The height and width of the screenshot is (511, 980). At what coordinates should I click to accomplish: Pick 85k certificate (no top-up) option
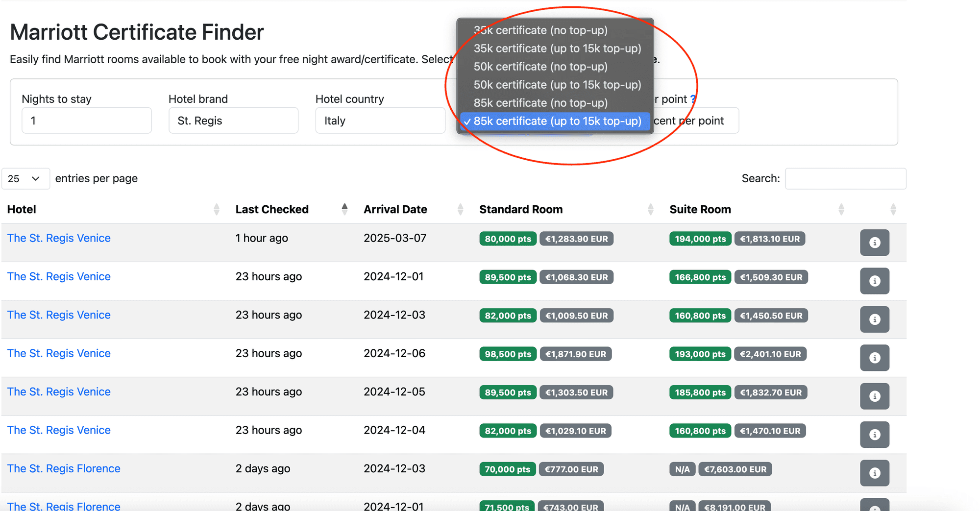555,103
